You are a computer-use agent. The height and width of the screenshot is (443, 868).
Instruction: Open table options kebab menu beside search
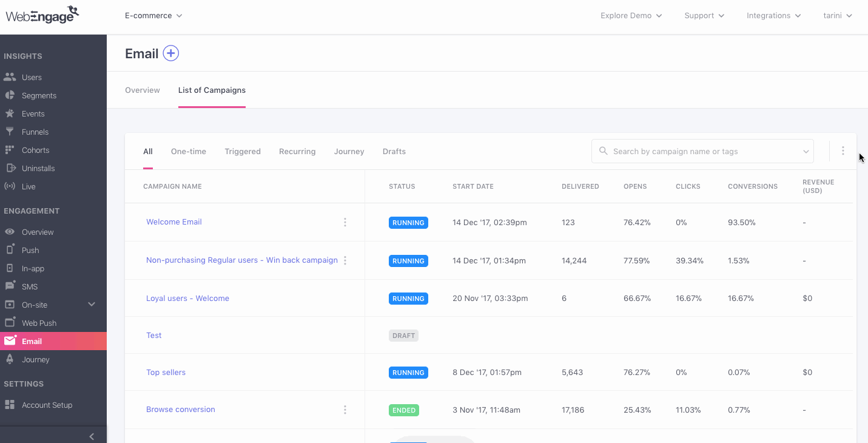[843, 151]
